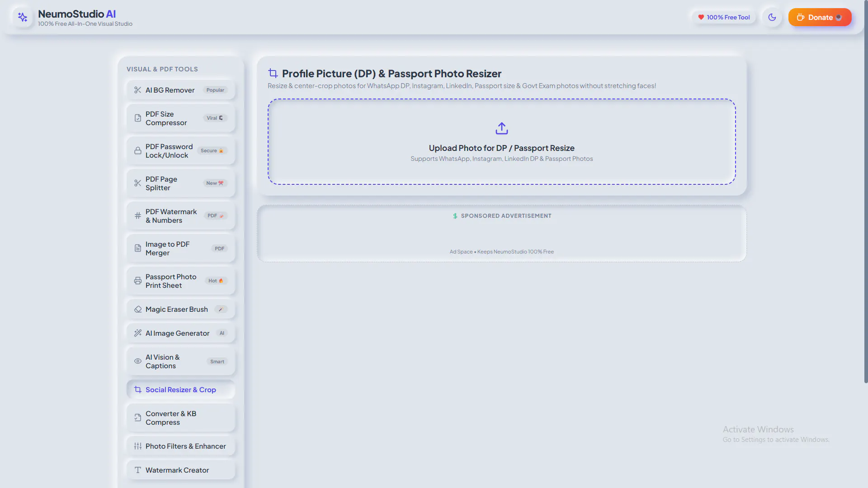Click the PDF Password Lock/Unlock padlock icon

[x=138, y=150]
